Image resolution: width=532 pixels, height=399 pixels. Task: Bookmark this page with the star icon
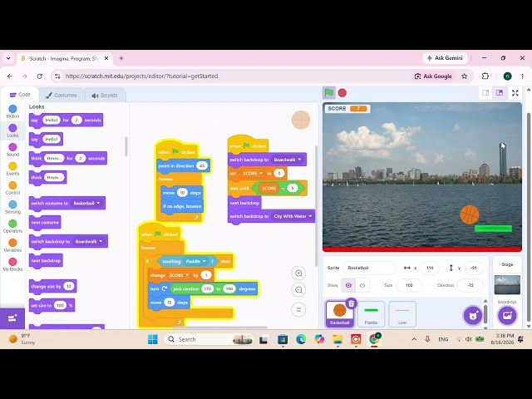pos(465,76)
